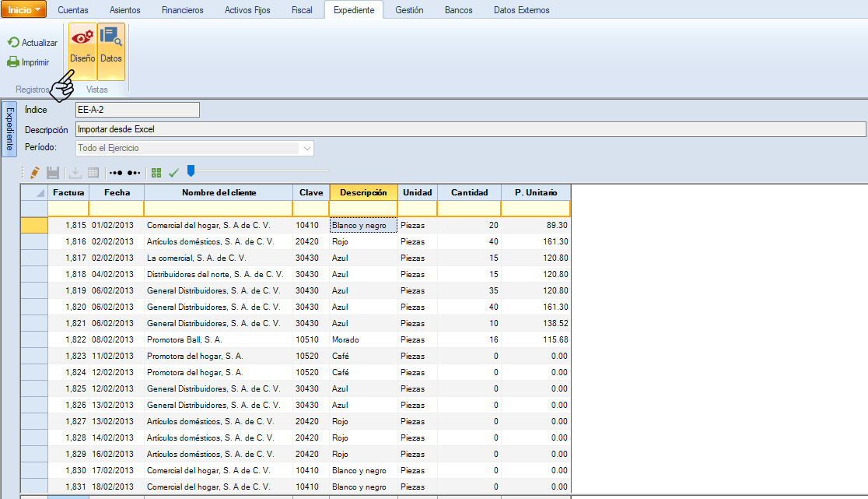Image resolution: width=868 pixels, height=499 pixels.
Task: Select the Activos Fijos tab
Action: (x=246, y=10)
